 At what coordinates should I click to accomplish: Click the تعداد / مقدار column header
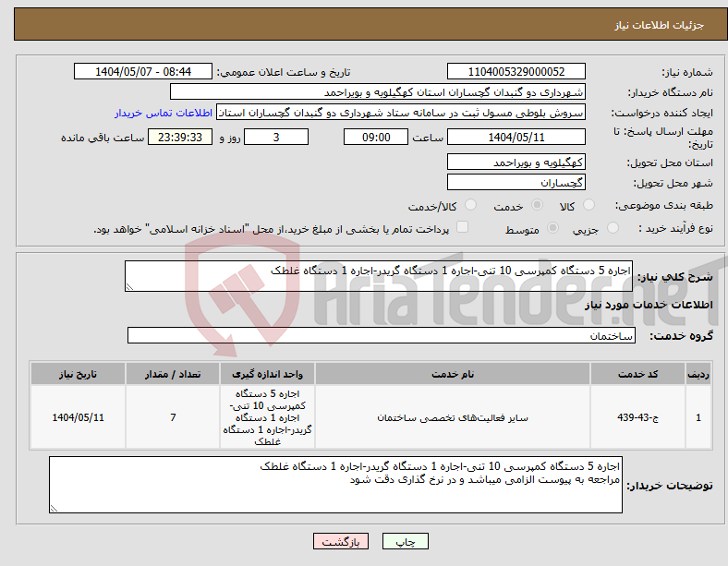173,374
